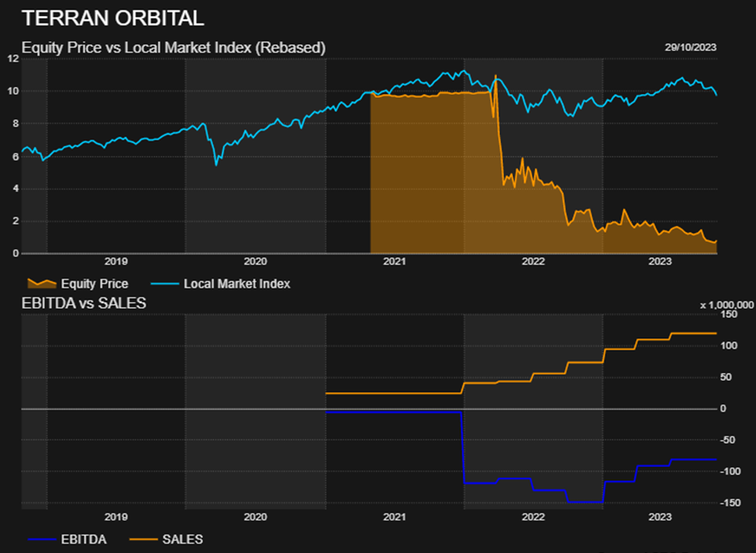Click the Equity Price legend color swatch

click(x=42, y=284)
